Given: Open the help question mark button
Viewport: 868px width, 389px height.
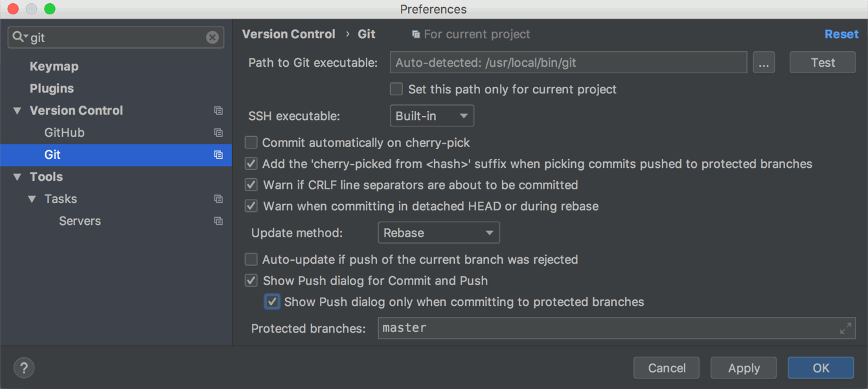Looking at the screenshot, I should coord(24,368).
